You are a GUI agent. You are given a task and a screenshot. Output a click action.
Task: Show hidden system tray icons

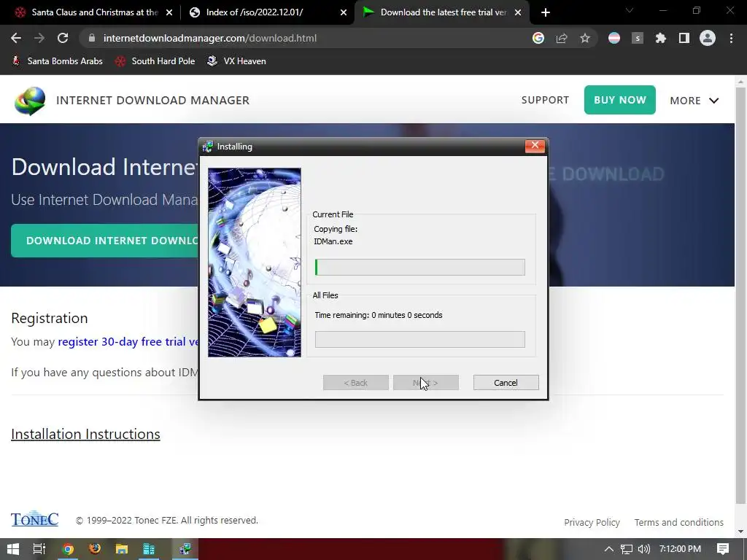pyautogui.click(x=608, y=549)
